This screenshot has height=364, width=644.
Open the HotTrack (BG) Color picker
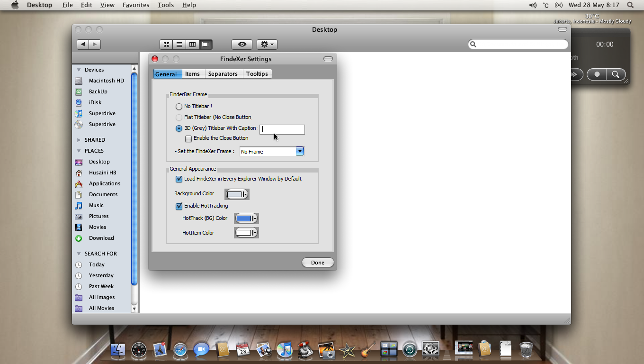(x=246, y=218)
